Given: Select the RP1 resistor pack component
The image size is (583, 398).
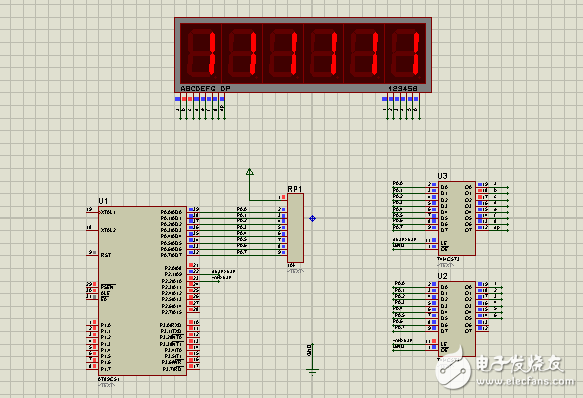Looking at the screenshot, I should click(x=296, y=228).
